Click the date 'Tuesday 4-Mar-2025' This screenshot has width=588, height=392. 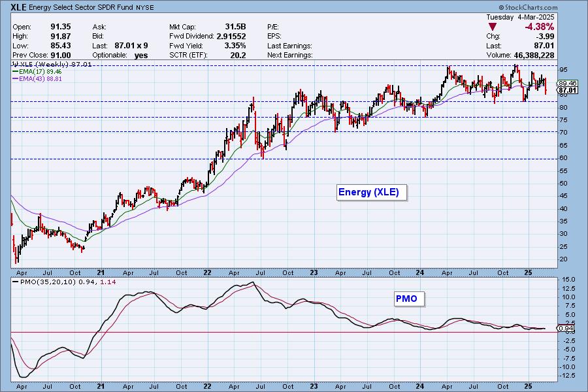[x=520, y=17]
